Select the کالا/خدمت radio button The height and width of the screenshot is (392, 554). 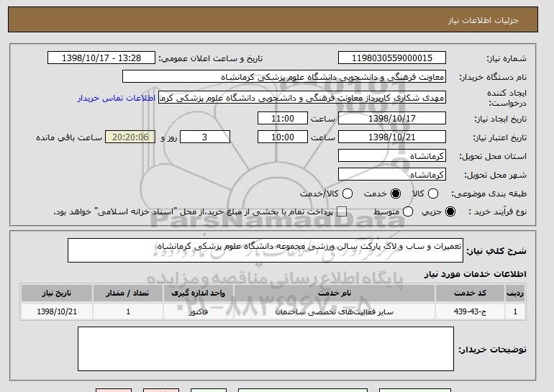click(x=348, y=193)
